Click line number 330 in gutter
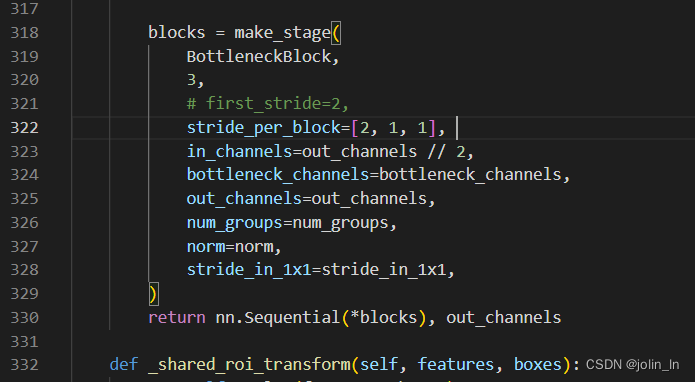Screen dimensions: 695x382 24,317
